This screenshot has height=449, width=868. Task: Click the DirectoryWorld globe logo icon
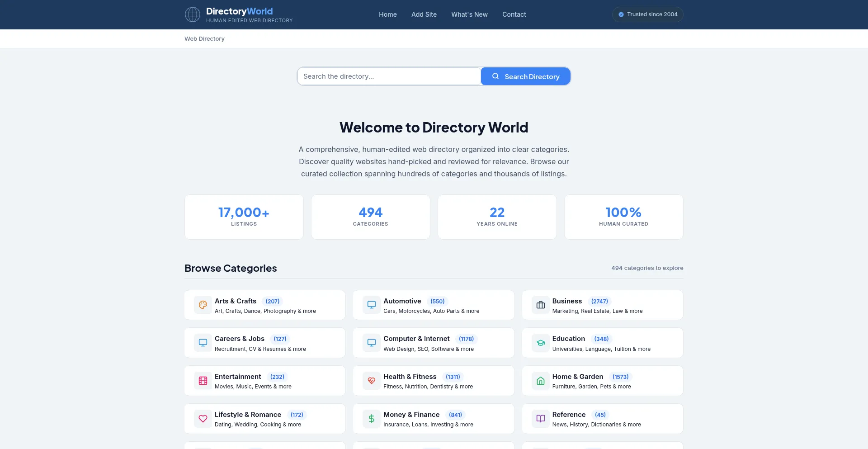(x=193, y=14)
